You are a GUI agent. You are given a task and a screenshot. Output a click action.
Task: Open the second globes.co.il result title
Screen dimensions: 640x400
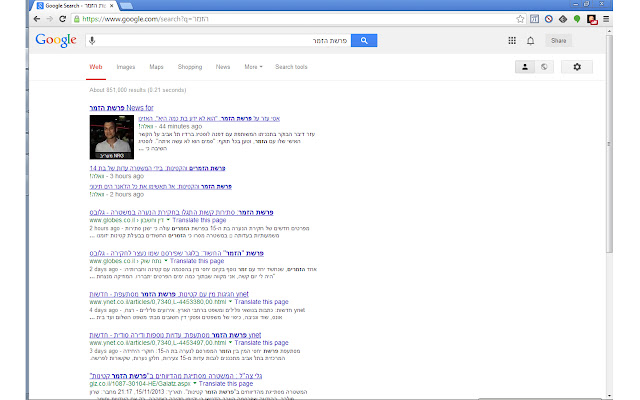(x=177, y=253)
